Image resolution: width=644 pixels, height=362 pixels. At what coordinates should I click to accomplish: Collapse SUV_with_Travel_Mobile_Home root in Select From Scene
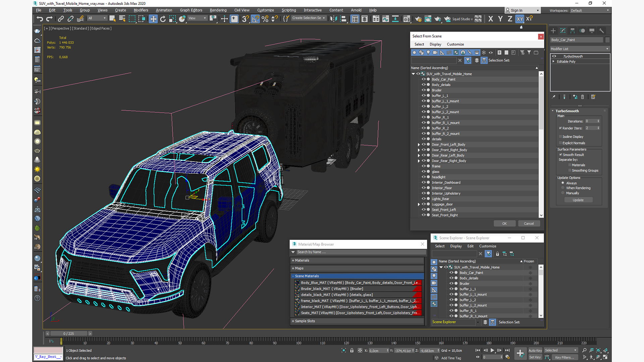[x=414, y=74]
